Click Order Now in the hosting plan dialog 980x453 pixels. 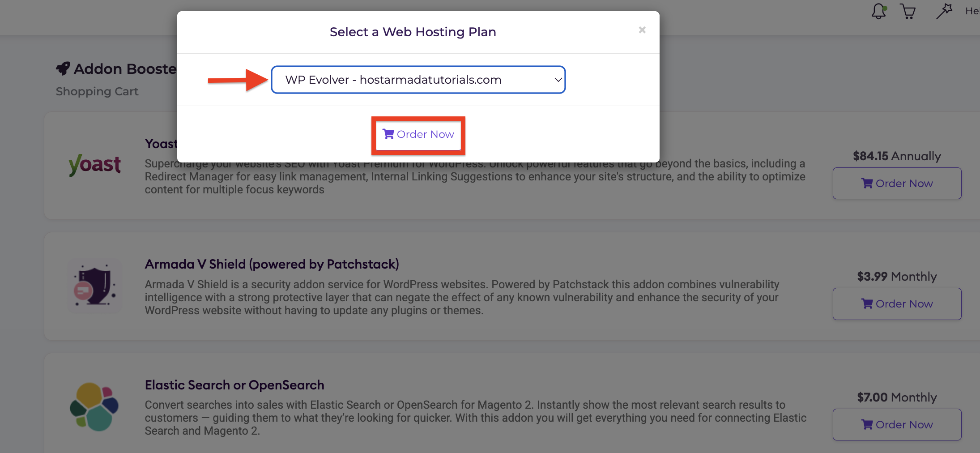point(418,134)
